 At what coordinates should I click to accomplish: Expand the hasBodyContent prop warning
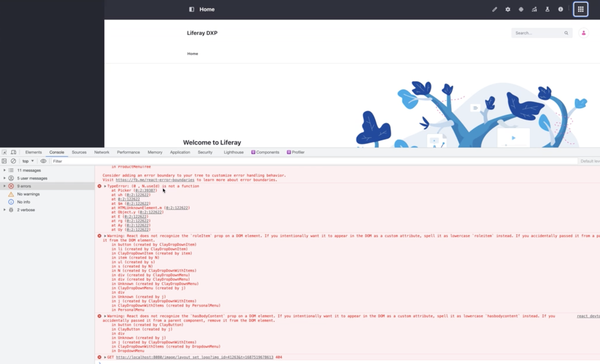tap(105, 316)
